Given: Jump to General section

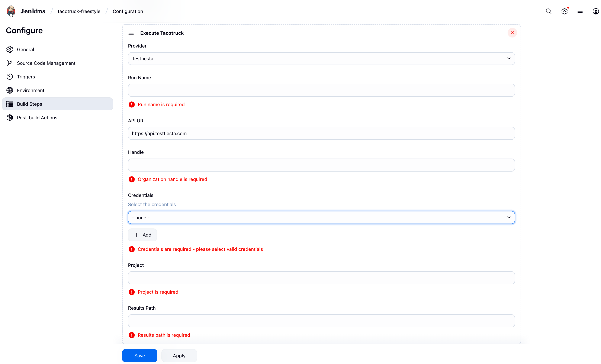Looking at the screenshot, I should pos(25,49).
